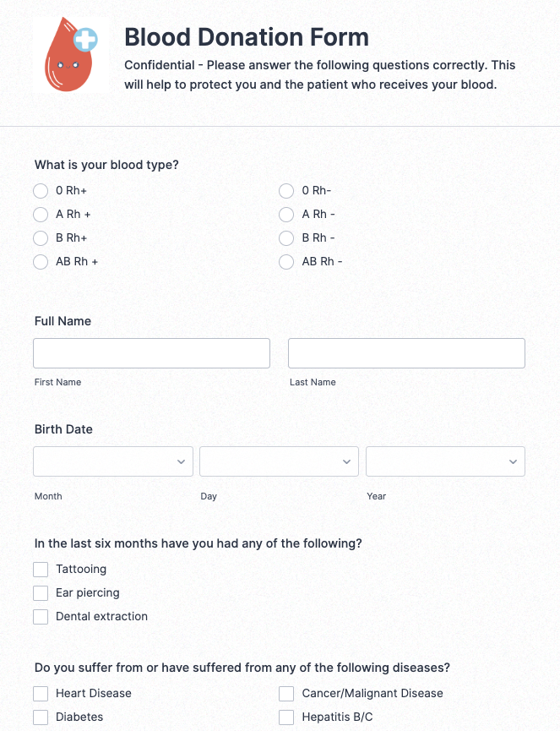The height and width of the screenshot is (731, 560).
Task: Click the Last Name input field
Action: point(406,352)
